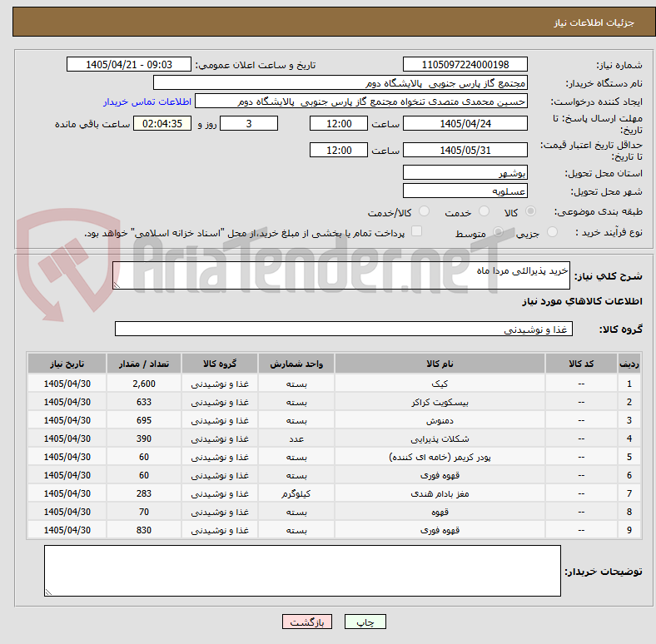Click the buyer notes text area
The width and height of the screenshot is (656, 644).
(x=302, y=571)
